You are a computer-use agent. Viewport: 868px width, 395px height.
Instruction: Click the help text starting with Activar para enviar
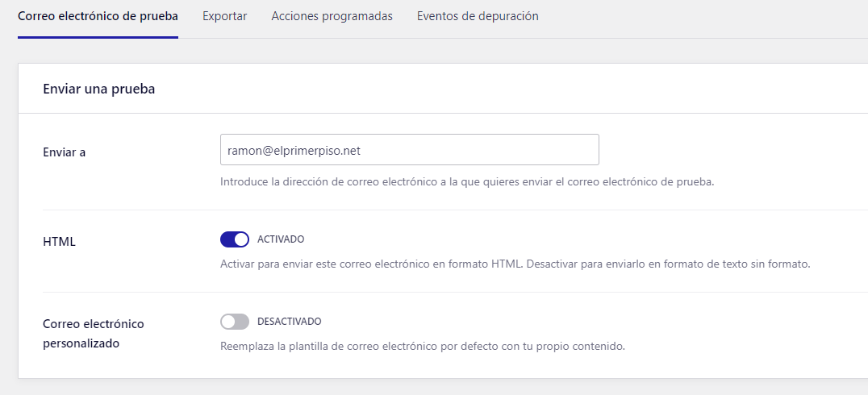click(x=515, y=264)
